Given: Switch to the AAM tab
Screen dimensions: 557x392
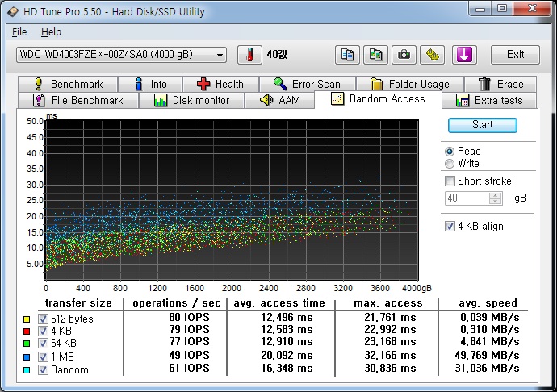Looking at the screenshot, I should tap(280, 101).
